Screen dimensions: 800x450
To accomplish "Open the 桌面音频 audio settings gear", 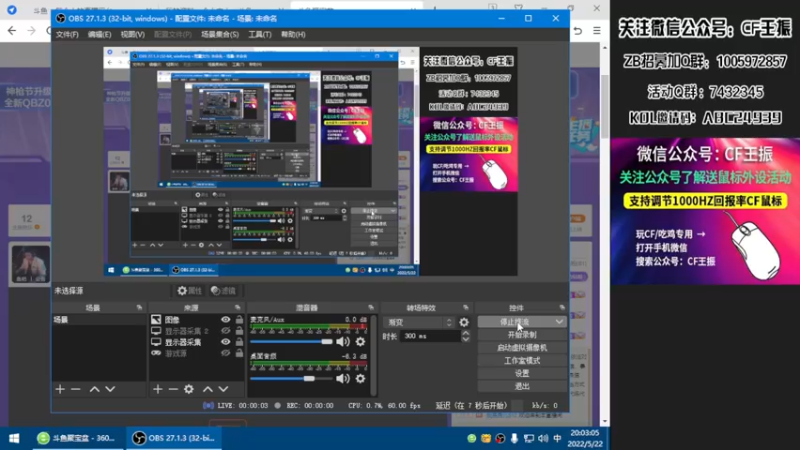I will click(360, 379).
